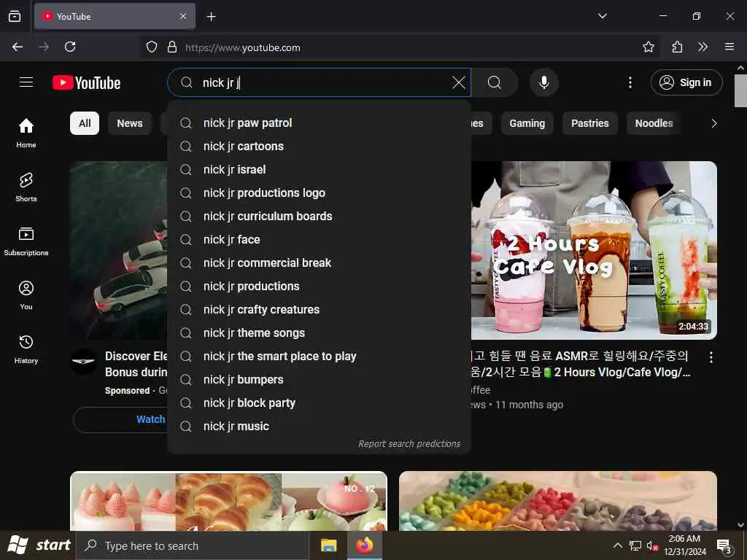Reload the page in Firefox
Screen dimensions: 747x560
tap(70, 47)
